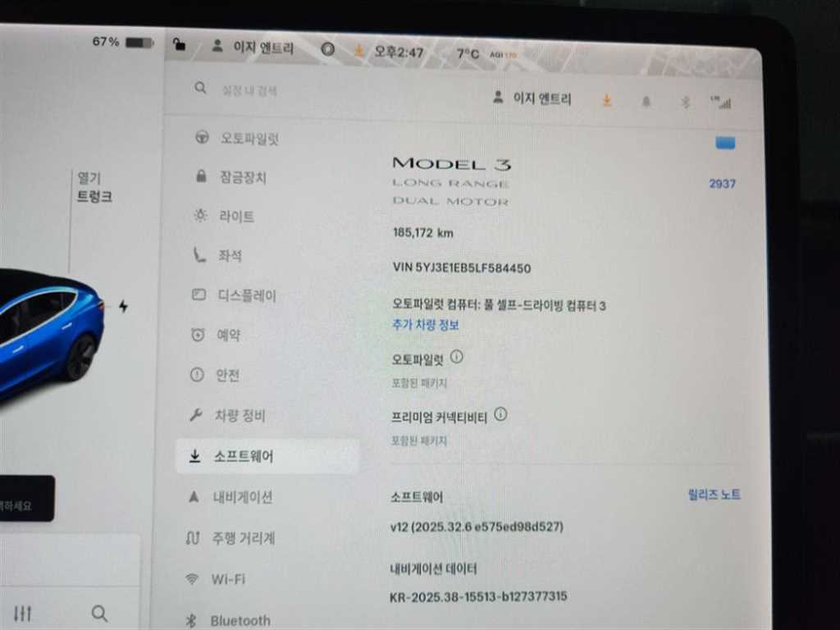Open the 오토파일럿 settings menu
Image resolution: width=840 pixels, height=630 pixels.
point(249,138)
